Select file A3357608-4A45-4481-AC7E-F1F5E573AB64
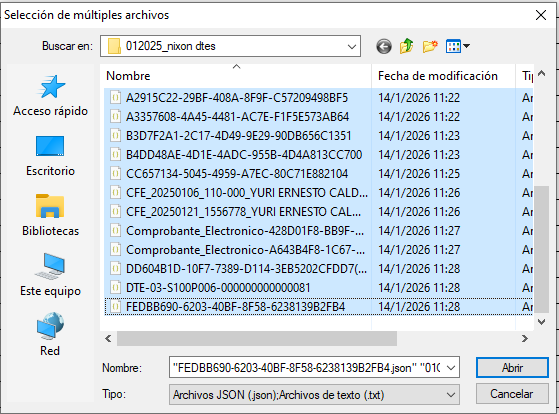The width and height of the screenshot is (559, 414). tap(237, 117)
